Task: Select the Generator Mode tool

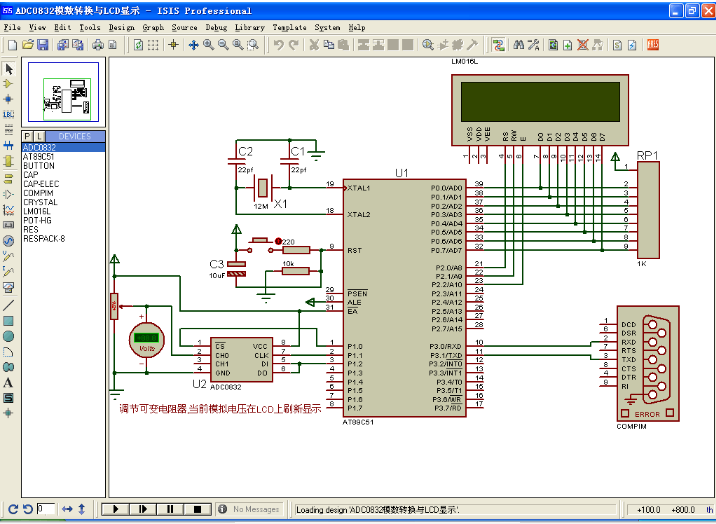Action: [8, 241]
